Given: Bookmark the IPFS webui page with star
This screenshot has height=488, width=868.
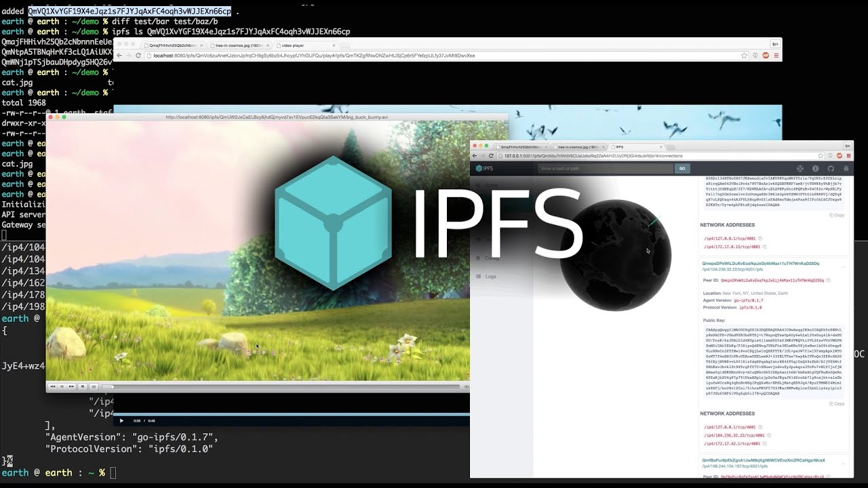Looking at the screenshot, I should pyautogui.click(x=820, y=156).
